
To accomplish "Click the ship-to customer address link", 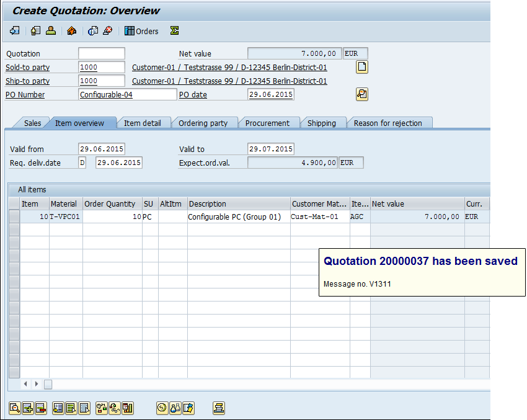I will pyautogui.click(x=229, y=81).
